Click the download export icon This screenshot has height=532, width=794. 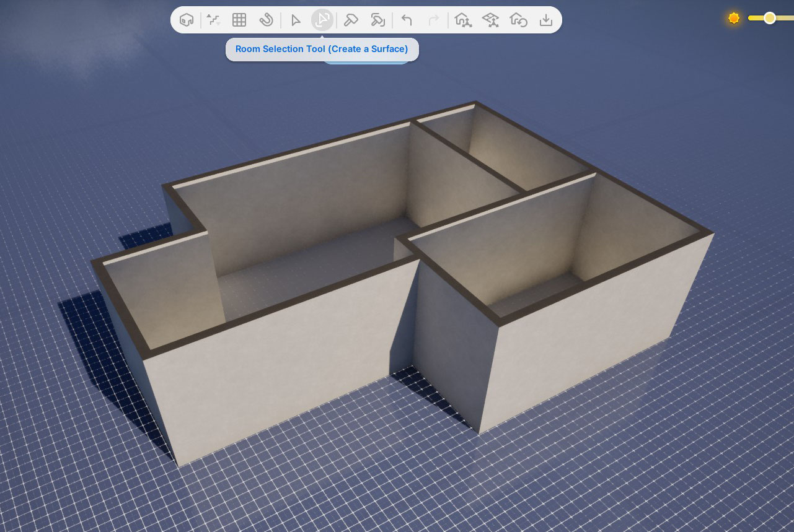click(x=545, y=20)
